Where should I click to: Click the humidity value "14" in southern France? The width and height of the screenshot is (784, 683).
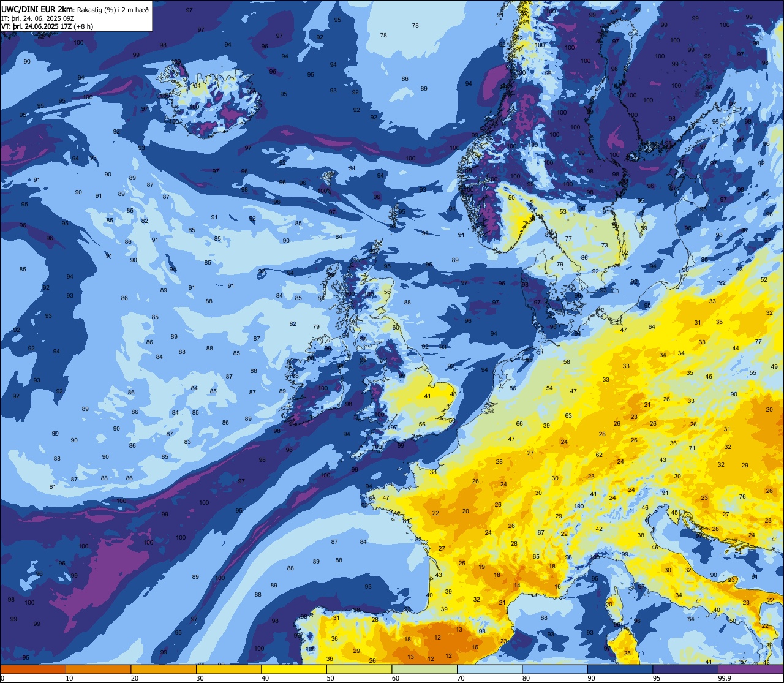point(517,586)
